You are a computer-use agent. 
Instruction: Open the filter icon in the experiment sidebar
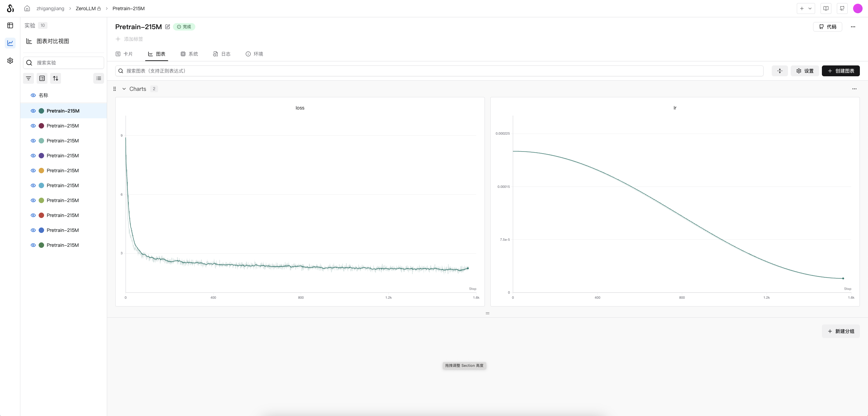click(x=28, y=78)
